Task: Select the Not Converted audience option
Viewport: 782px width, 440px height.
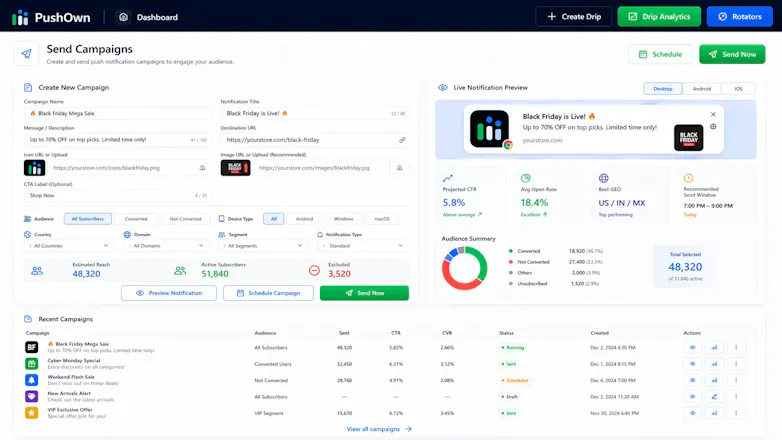Action: pos(186,219)
